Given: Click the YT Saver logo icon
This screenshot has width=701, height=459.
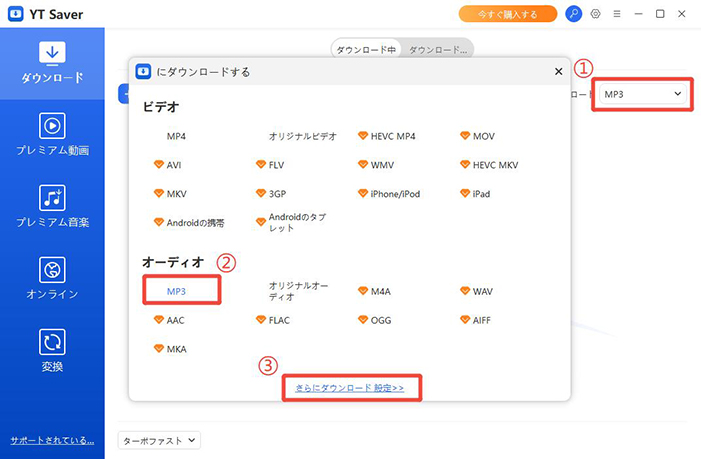Looking at the screenshot, I should pos(16,14).
